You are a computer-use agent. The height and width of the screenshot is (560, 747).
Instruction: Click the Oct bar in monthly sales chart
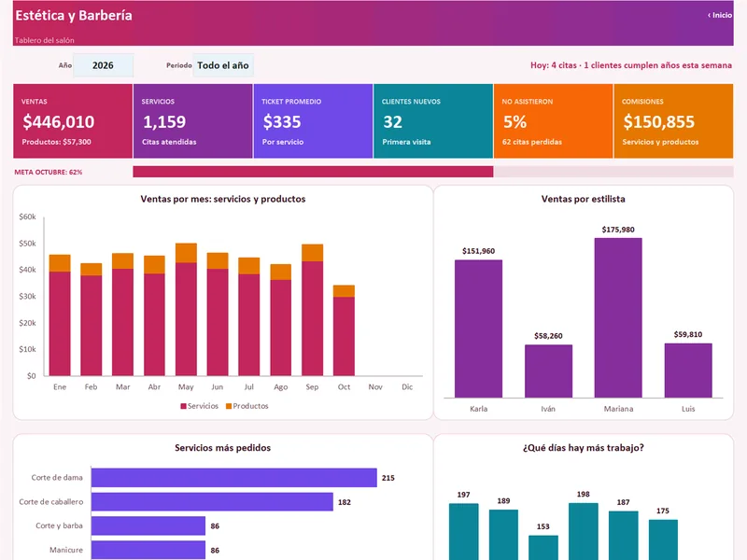coord(344,330)
